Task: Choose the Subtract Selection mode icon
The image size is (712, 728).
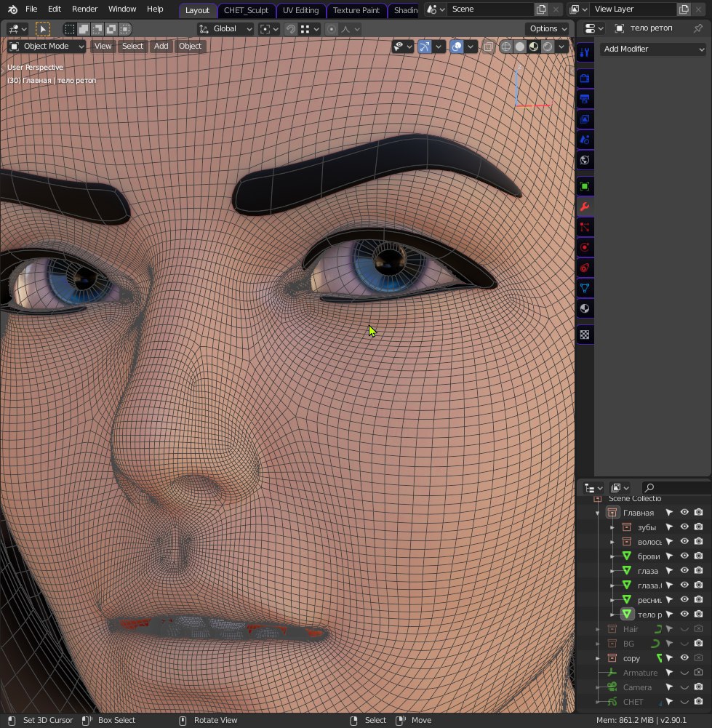Action: 97,29
